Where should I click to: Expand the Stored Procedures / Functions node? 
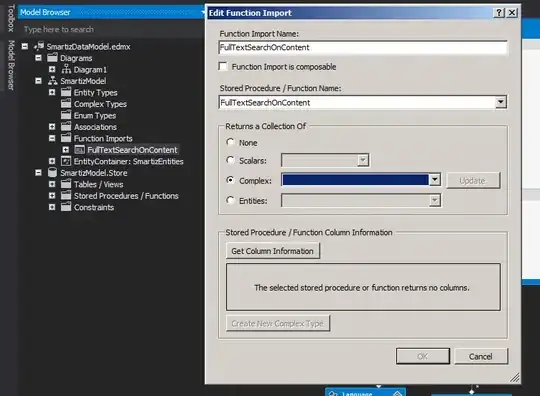point(52,196)
